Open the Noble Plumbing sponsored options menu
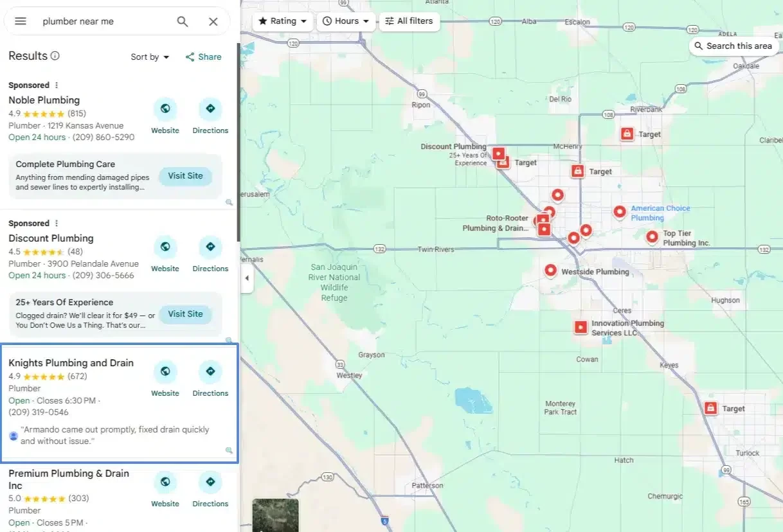 pyautogui.click(x=57, y=85)
